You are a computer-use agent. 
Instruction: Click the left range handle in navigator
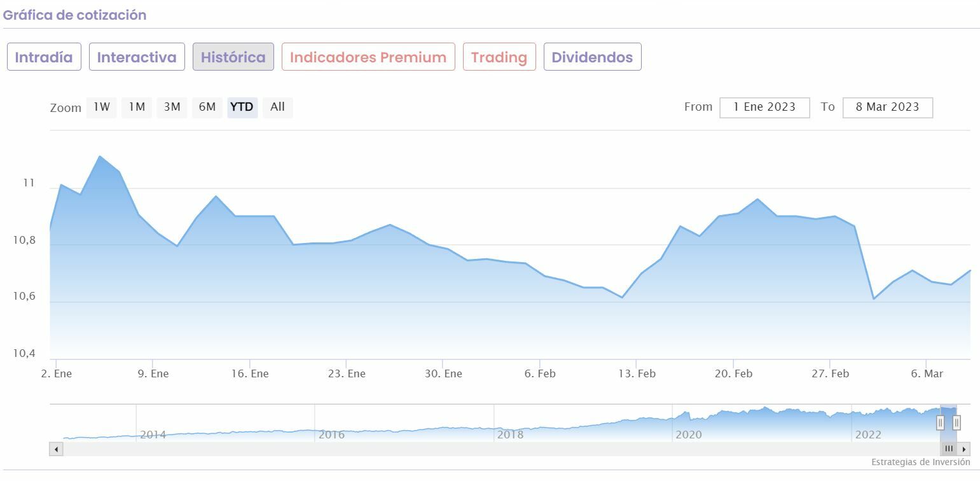click(x=940, y=422)
